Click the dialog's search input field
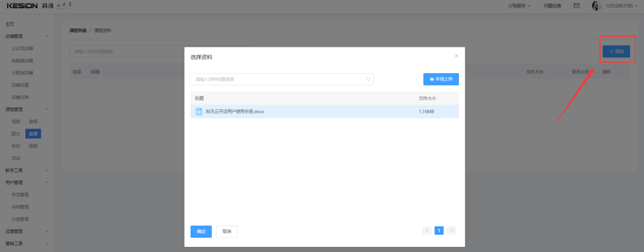This screenshot has width=644, height=252. pos(277,79)
